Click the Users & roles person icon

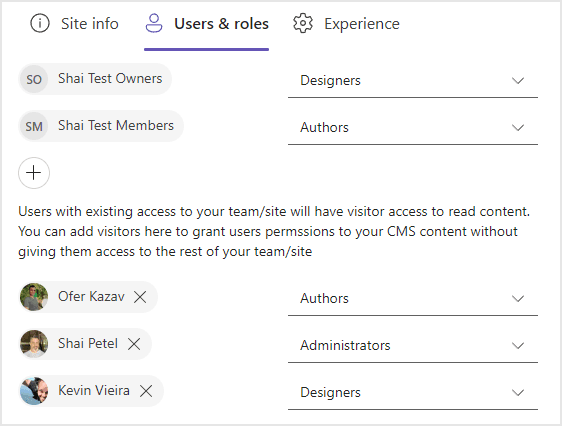coord(154,24)
